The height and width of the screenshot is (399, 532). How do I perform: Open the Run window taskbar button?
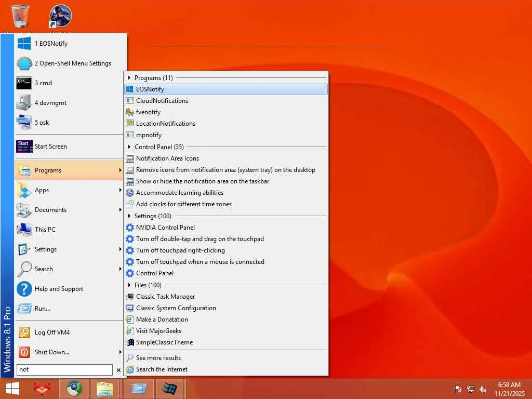coord(138,389)
